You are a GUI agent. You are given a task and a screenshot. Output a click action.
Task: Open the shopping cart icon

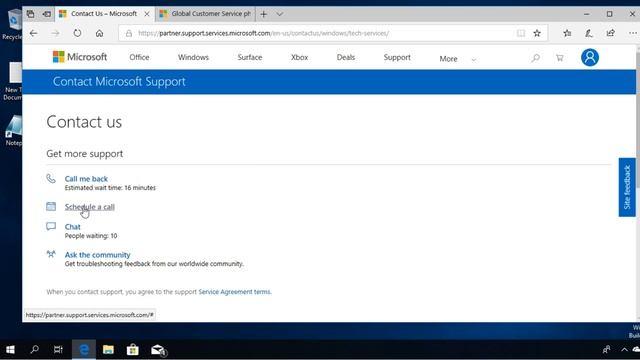[560, 58]
